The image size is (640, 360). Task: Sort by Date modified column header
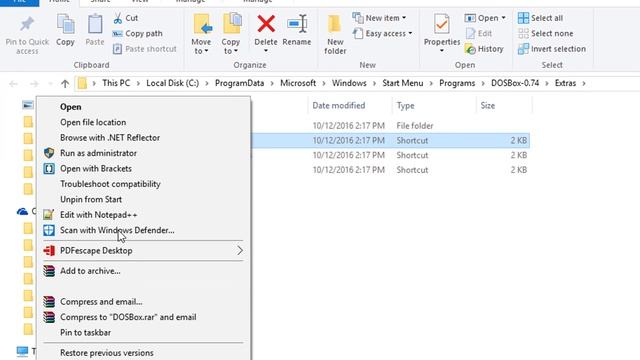point(339,106)
